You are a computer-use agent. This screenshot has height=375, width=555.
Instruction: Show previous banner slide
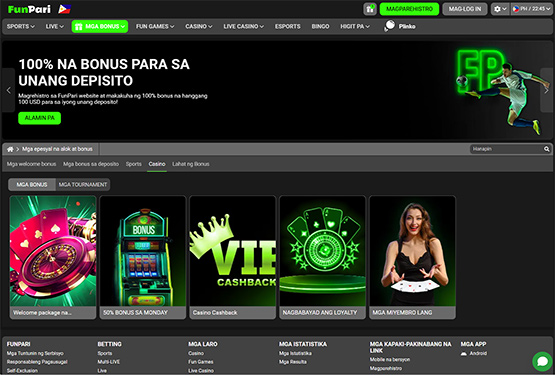[x=8, y=90]
